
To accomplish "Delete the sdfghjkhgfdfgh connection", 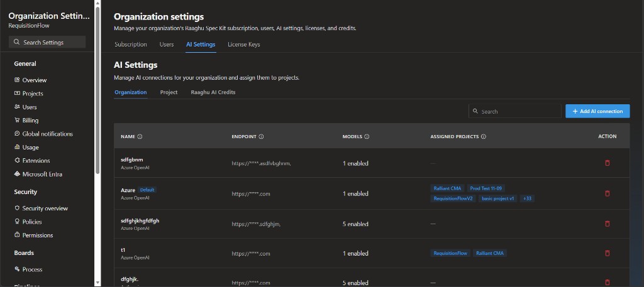I will click(x=608, y=224).
